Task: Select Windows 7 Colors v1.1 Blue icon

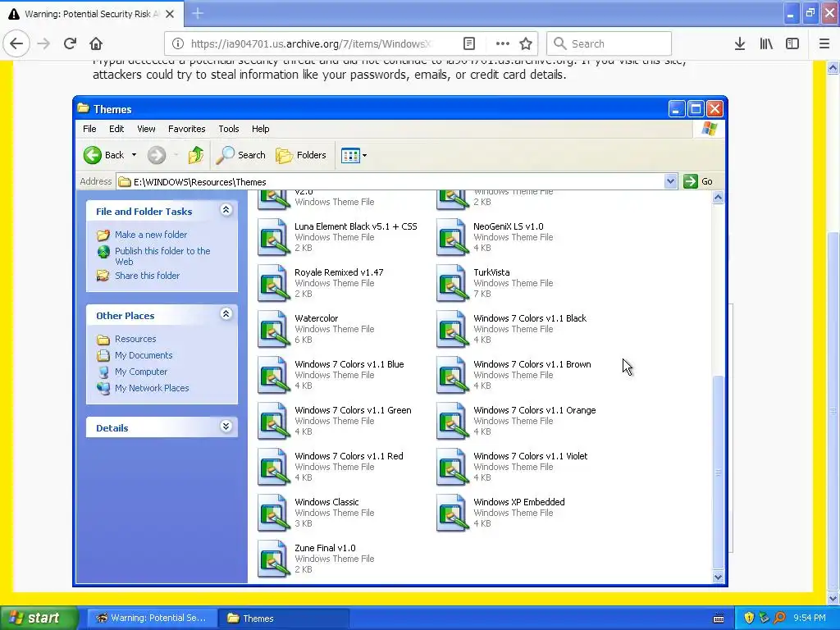Action: tap(274, 375)
